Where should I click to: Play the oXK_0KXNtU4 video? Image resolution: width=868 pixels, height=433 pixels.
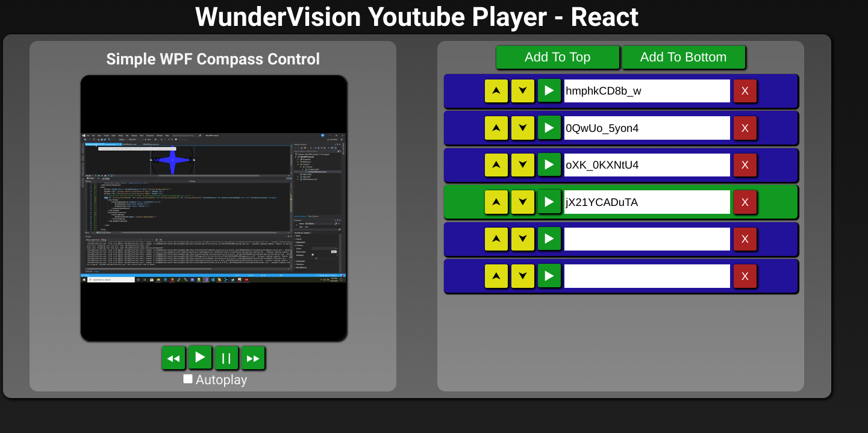(x=549, y=164)
